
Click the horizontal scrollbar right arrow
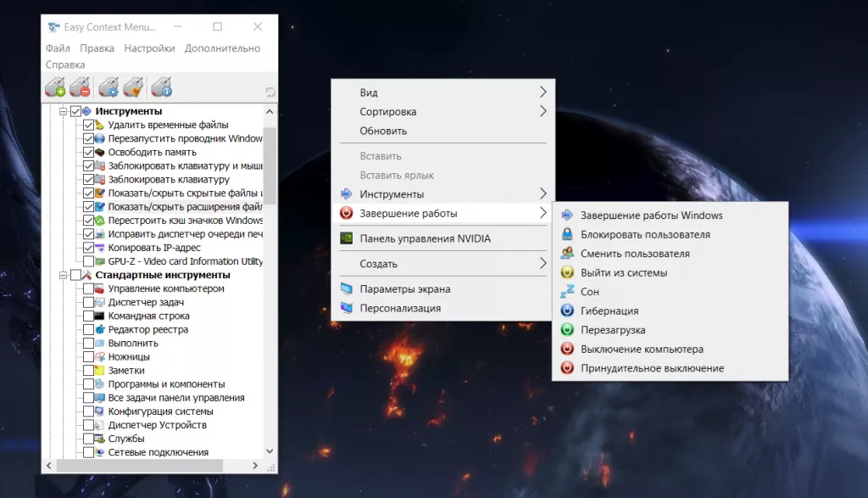(256, 466)
